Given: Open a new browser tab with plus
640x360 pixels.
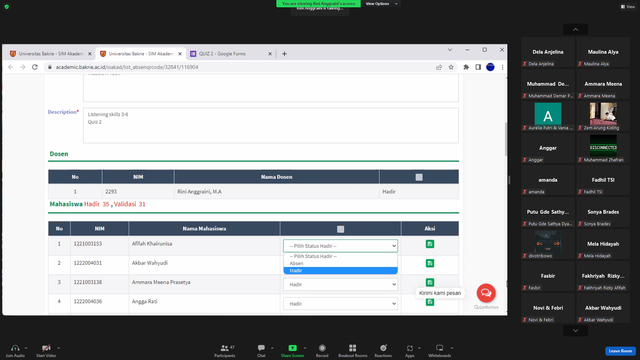Looking at the screenshot, I should coord(284,54).
